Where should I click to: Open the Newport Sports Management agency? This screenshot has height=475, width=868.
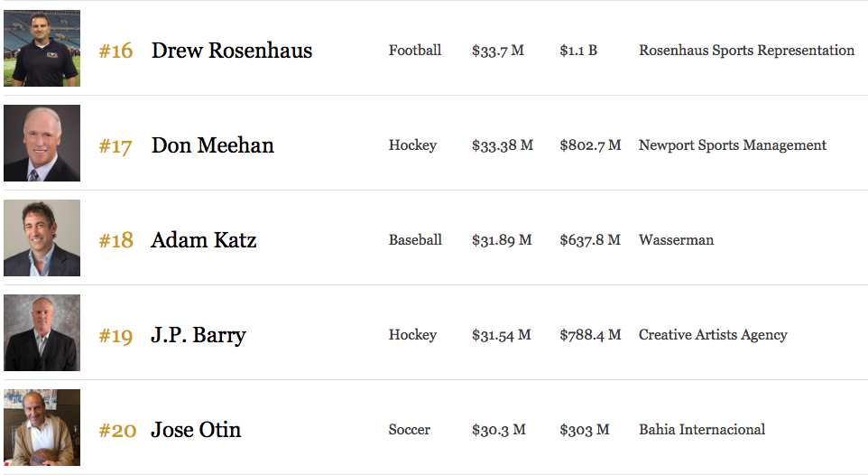[x=733, y=145]
